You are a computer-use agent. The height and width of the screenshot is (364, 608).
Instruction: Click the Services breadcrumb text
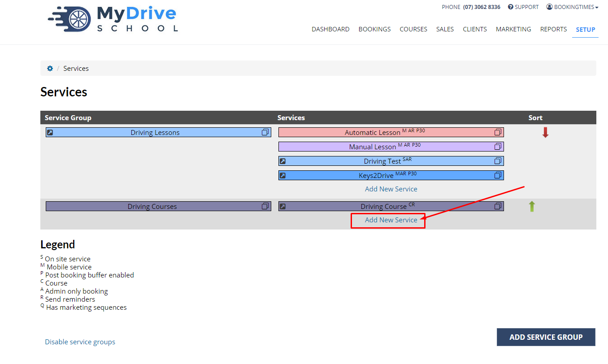(x=76, y=69)
